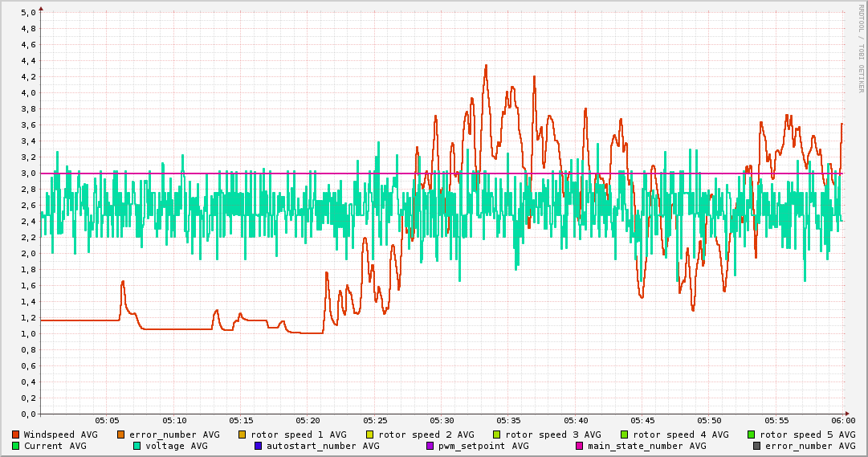Click the 05:45 time axis label
This screenshot has height=457, width=868.
point(642,420)
